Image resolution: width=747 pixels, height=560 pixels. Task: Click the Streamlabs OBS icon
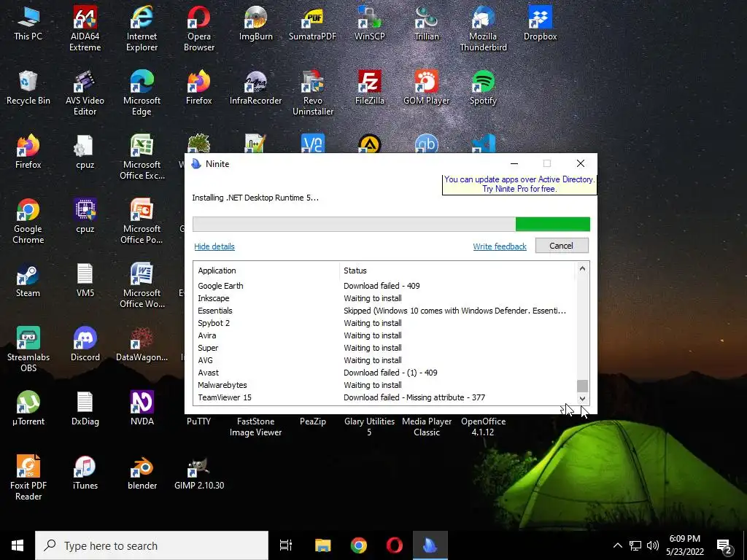(28, 349)
